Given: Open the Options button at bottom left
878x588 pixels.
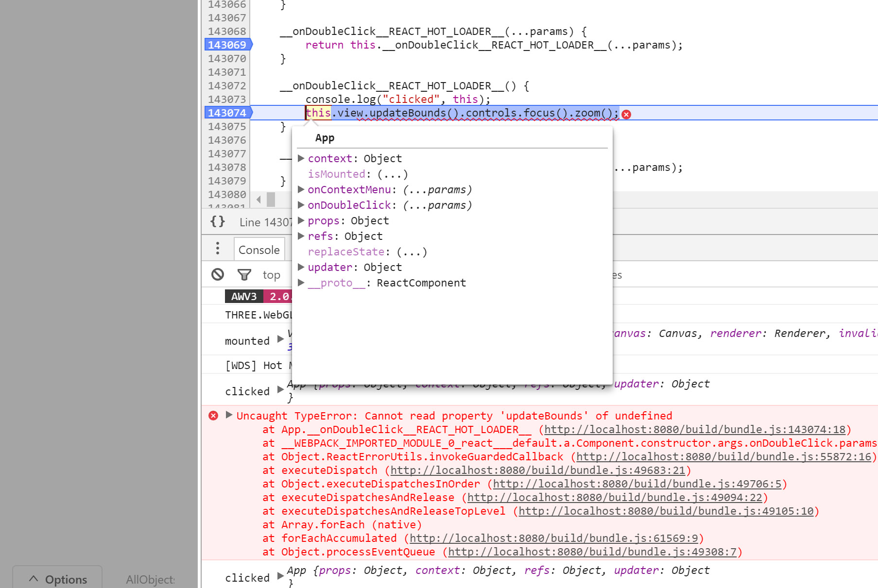Looking at the screenshot, I should 57,579.
